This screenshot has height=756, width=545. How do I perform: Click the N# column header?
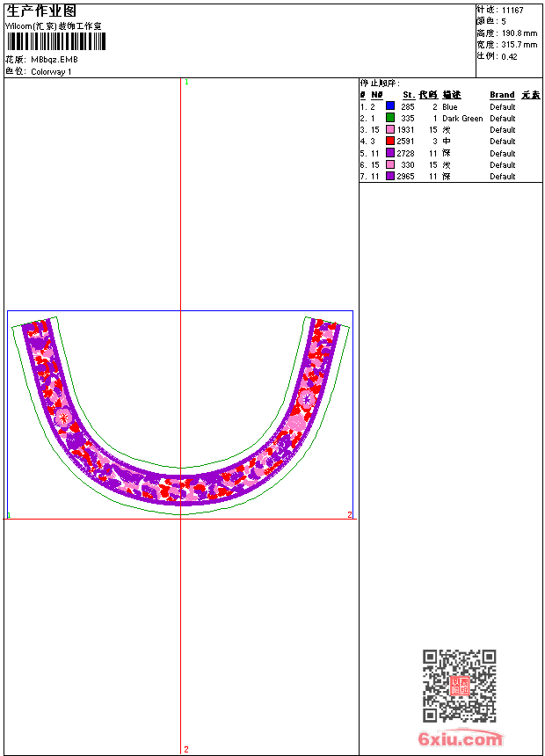tap(377, 95)
